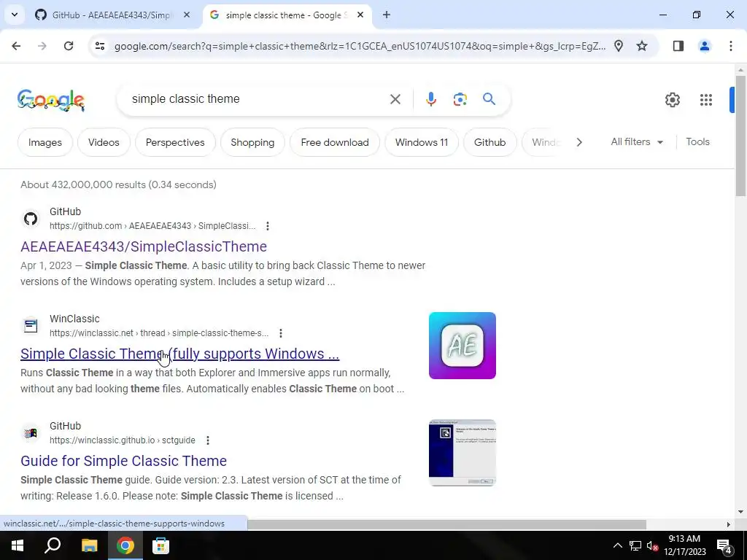Open the search Tools button

(697, 141)
